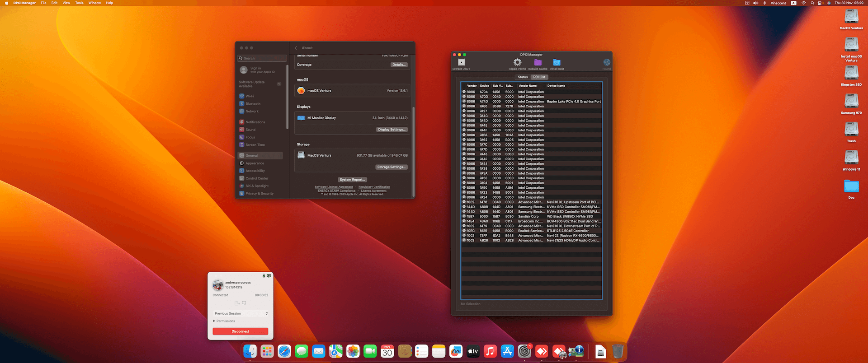
Task: Click the Disconnect button
Action: (241, 331)
